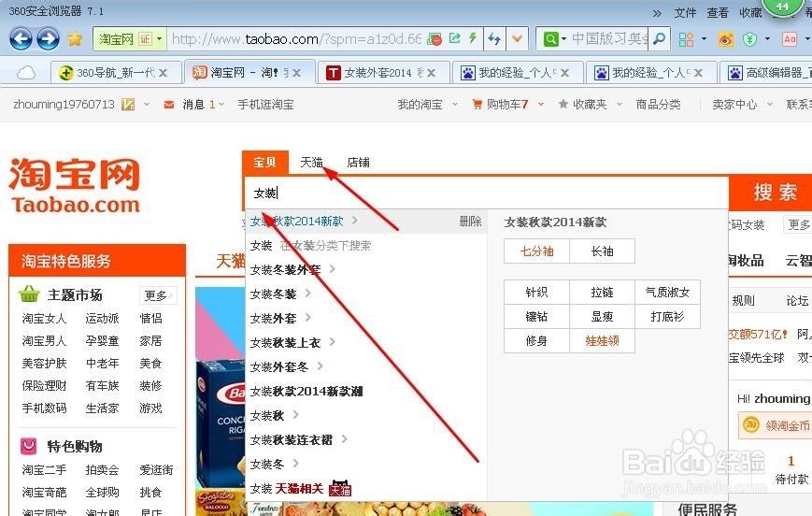
Task: Click the browser forward arrow button
Action: pos(49,39)
